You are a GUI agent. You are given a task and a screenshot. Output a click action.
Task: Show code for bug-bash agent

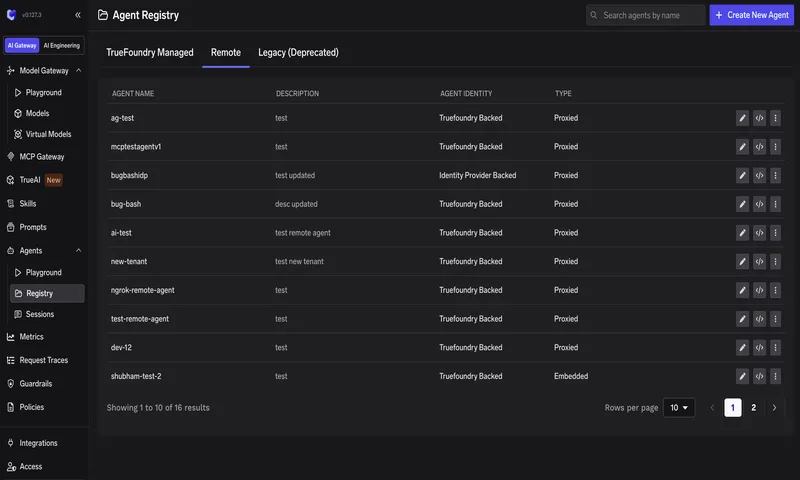tap(759, 204)
